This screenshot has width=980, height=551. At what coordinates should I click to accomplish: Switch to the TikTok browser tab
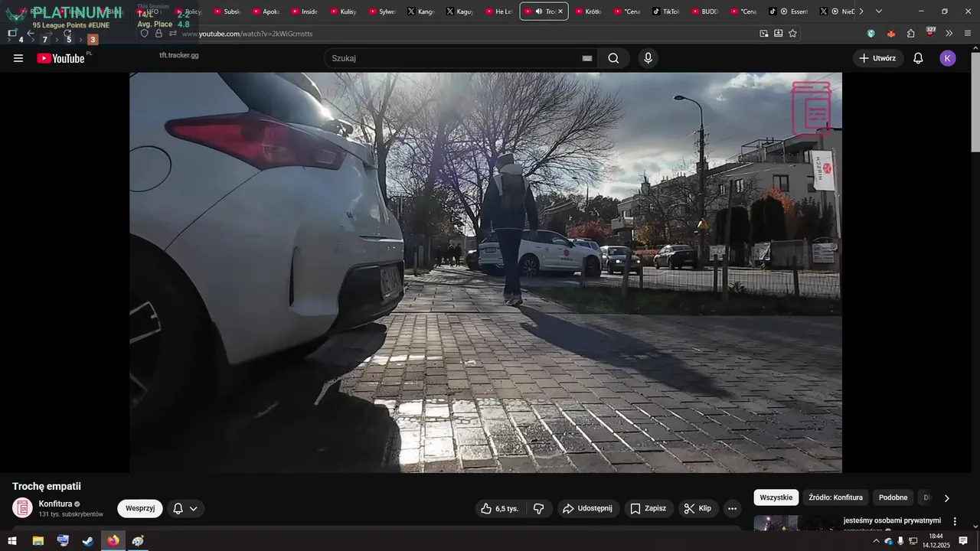pos(666,11)
